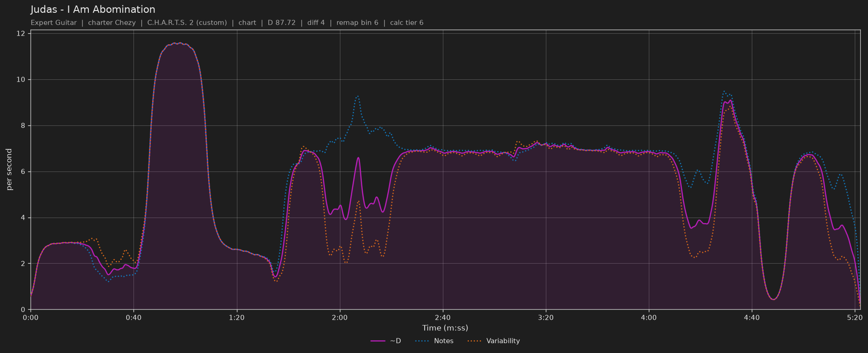The height and width of the screenshot is (353, 868).
Task: Click 'calc tier 6' in the subtitle
Action: (406, 23)
